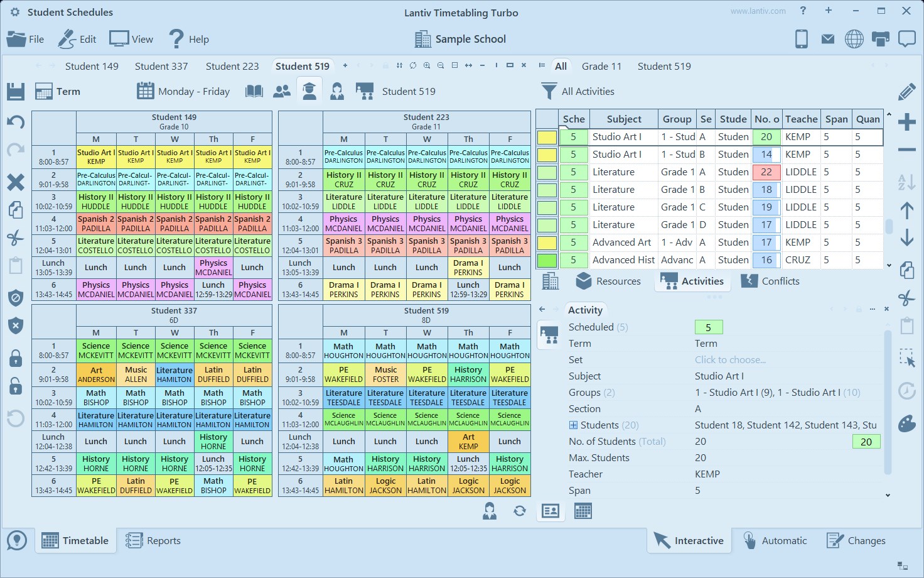The height and width of the screenshot is (578, 924).
Task: Add a new activity with plus icon
Action: pyautogui.click(x=906, y=122)
